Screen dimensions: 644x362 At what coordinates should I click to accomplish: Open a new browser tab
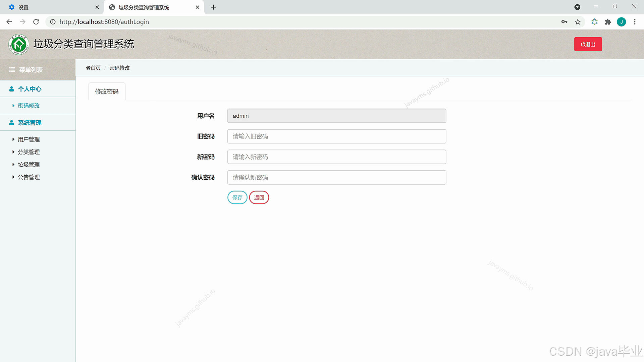coord(213,7)
